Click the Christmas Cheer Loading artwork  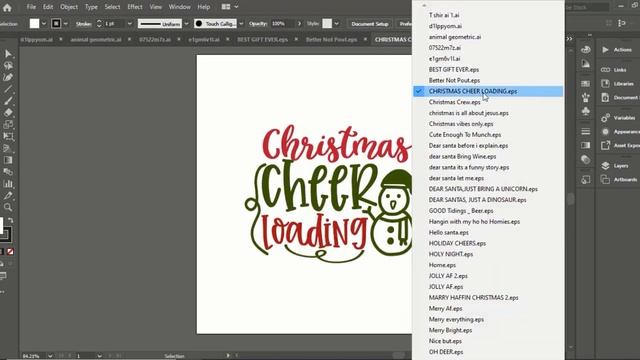[329, 193]
